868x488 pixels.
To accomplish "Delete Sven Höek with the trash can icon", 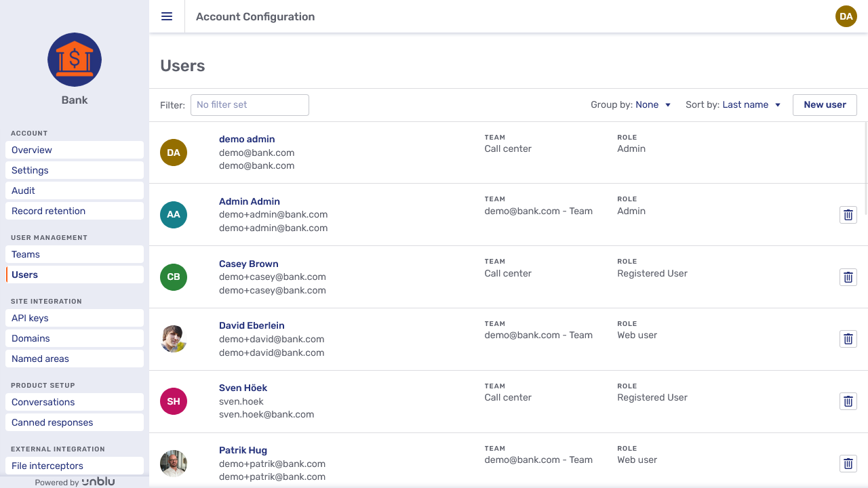I will click(848, 401).
